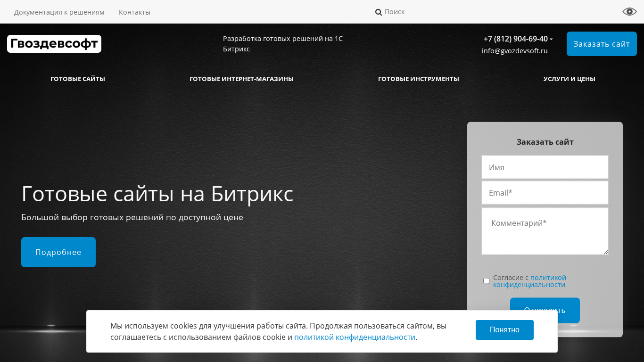
Task: Open политикой конфиденциальности link in cookie banner
Action: [x=355, y=337]
